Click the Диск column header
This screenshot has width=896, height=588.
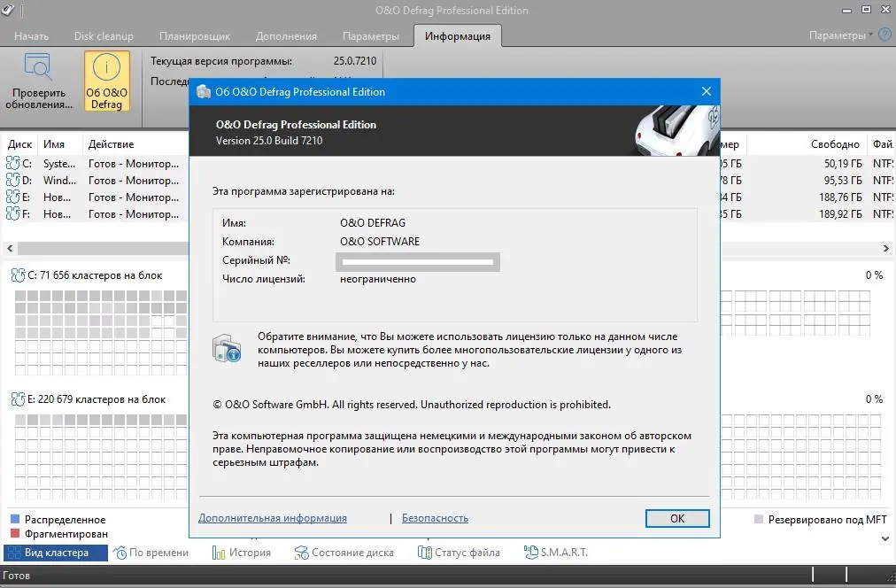pos(20,144)
